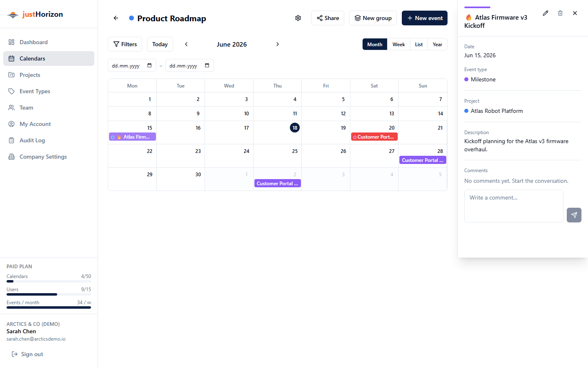Open Event Types page
This screenshot has height=368, width=588.
(49, 91)
